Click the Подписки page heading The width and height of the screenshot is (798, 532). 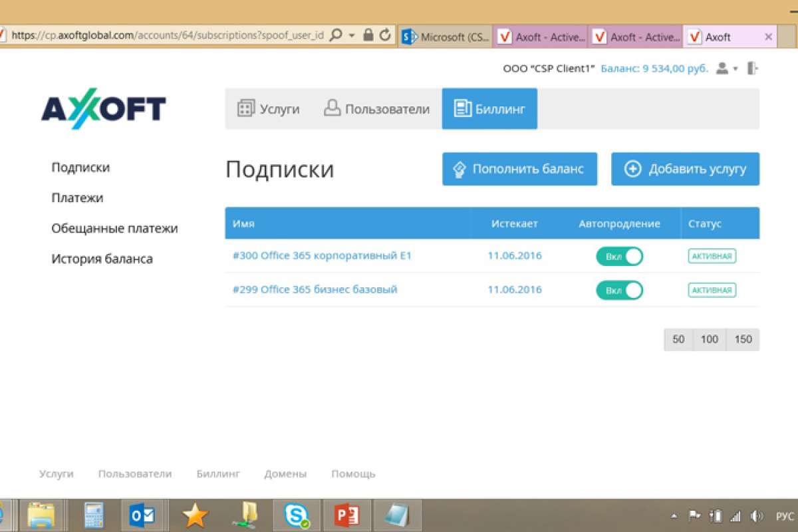click(x=280, y=170)
